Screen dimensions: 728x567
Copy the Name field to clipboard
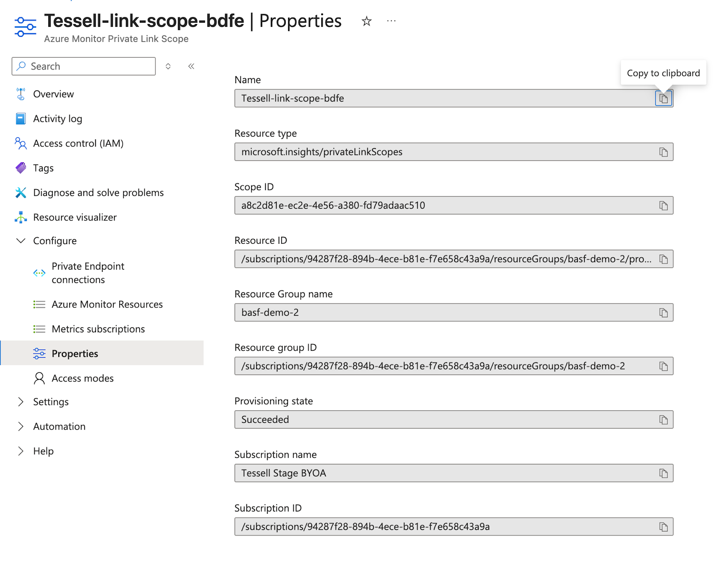(x=663, y=98)
